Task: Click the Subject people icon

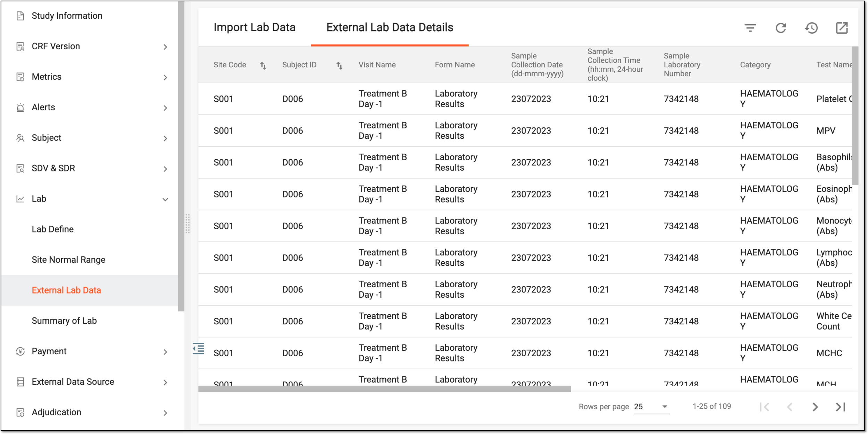Action: pos(20,138)
